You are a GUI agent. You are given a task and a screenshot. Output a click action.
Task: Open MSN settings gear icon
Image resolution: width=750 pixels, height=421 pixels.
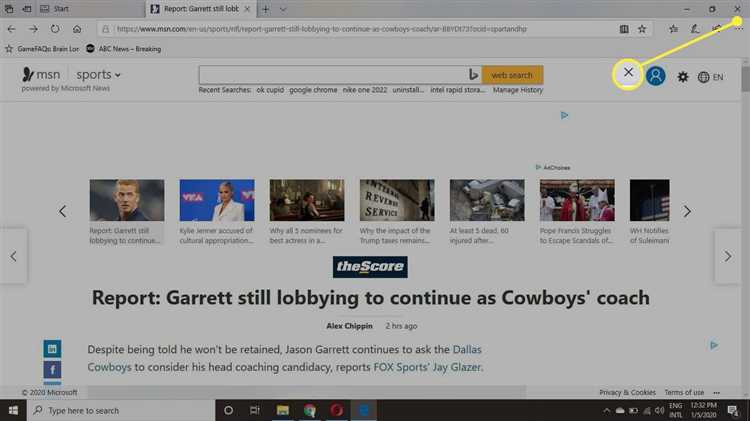pyautogui.click(x=683, y=77)
